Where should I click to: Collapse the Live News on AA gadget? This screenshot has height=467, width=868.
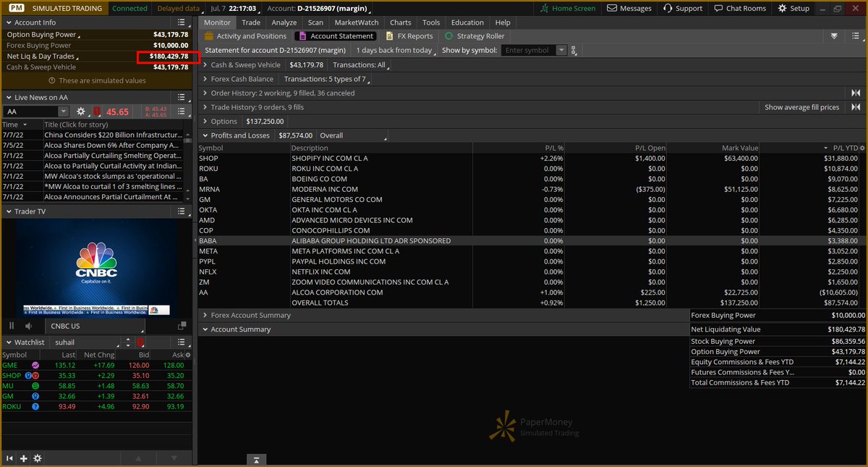coord(9,97)
